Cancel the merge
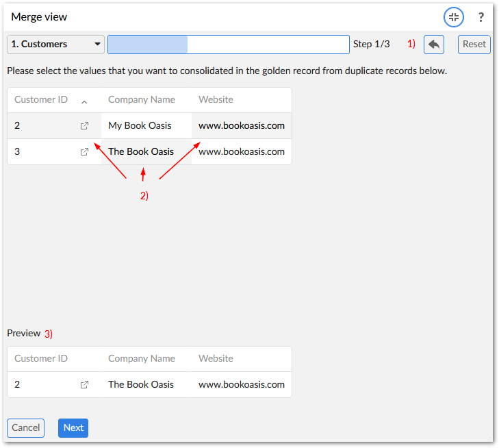The image size is (499, 448). pos(25,428)
